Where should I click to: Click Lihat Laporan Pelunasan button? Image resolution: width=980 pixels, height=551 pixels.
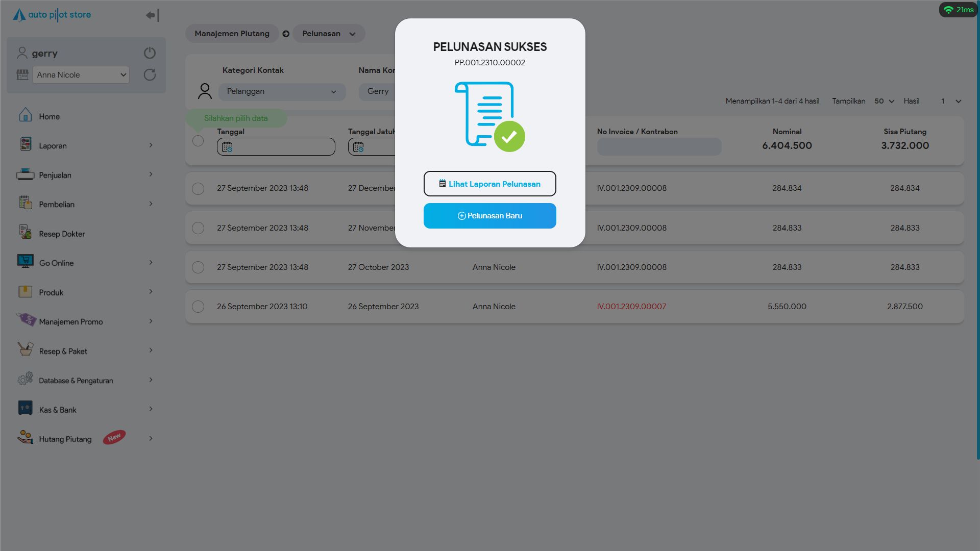pos(489,184)
